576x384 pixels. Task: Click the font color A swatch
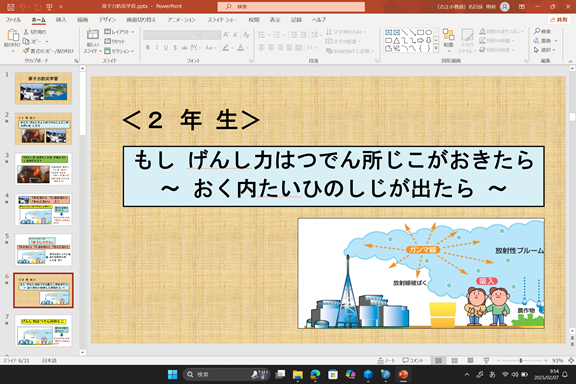click(x=240, y=48)
